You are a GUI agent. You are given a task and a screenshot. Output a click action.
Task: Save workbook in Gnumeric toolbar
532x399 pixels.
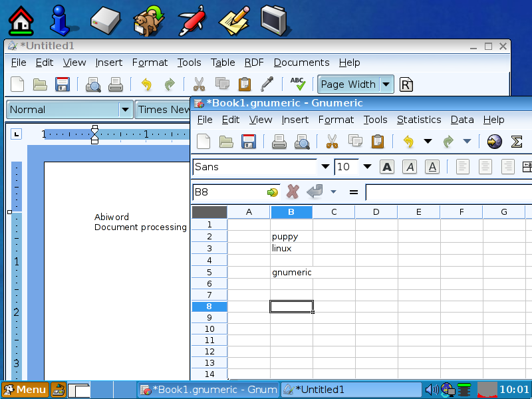(249, 141)
